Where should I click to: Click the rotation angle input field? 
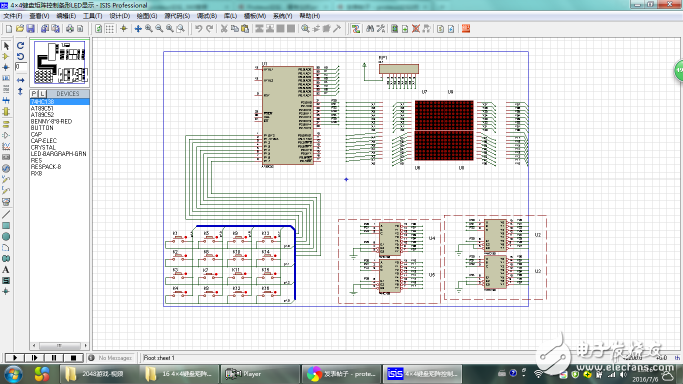tap(20, 67)
